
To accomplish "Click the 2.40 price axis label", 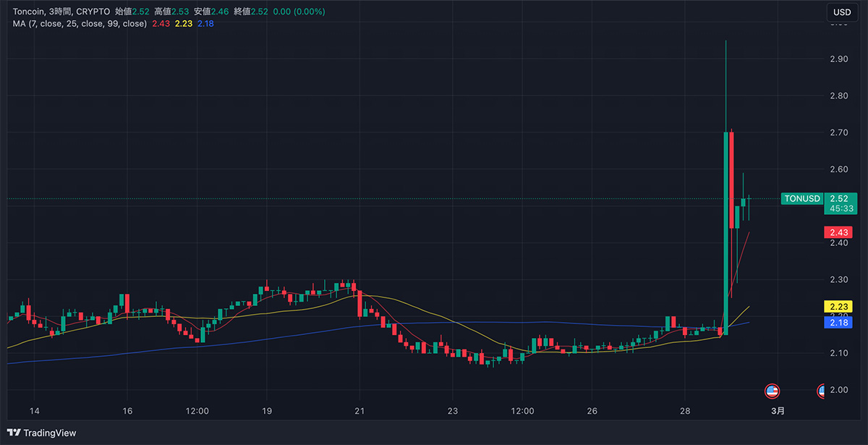I will pos(839,243).
